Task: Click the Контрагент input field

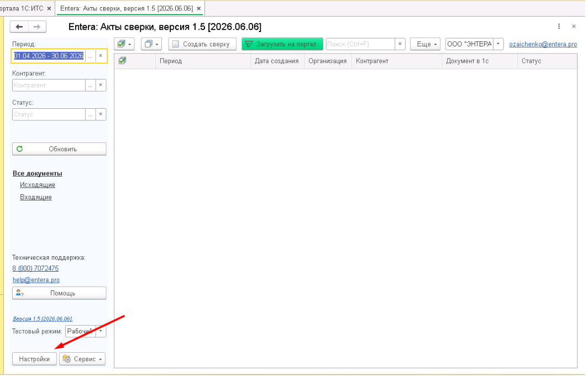Action: [x=49, y=85]
